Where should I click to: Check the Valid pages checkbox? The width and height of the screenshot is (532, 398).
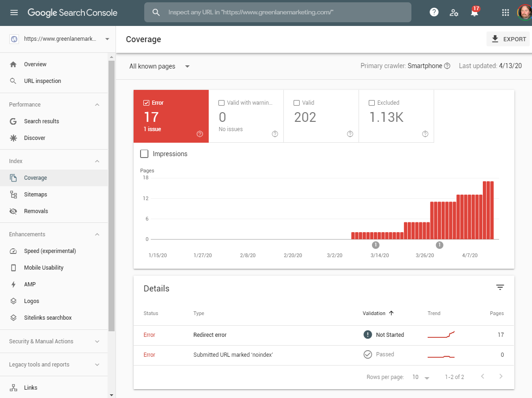click(x=296, y=102)
